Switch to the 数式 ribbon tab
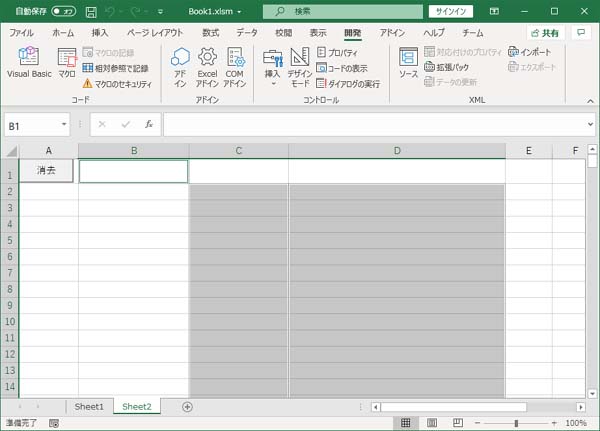 (210, 32)
